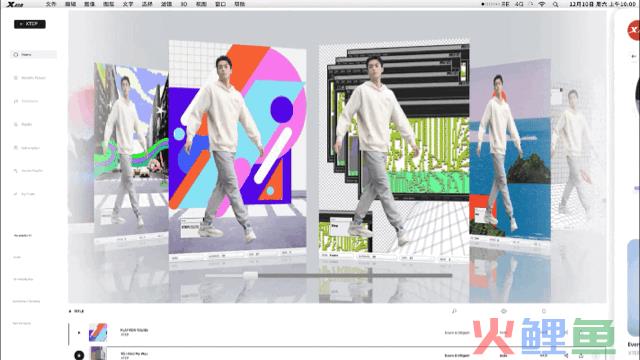Click the carousel slider handle under the posters

[250, 276]
